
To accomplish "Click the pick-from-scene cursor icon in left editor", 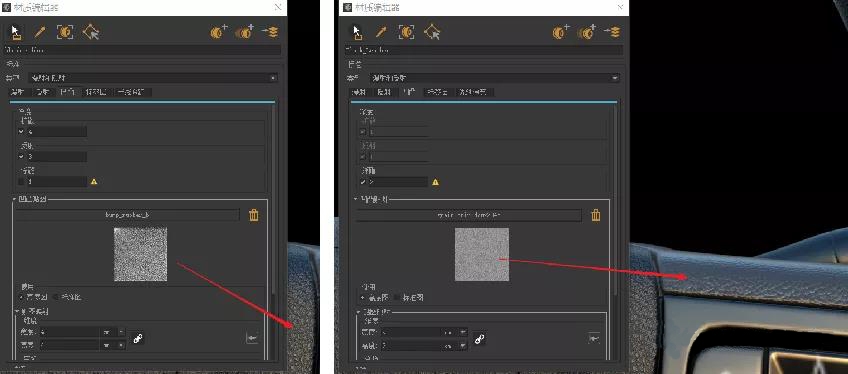I will 90,32.
